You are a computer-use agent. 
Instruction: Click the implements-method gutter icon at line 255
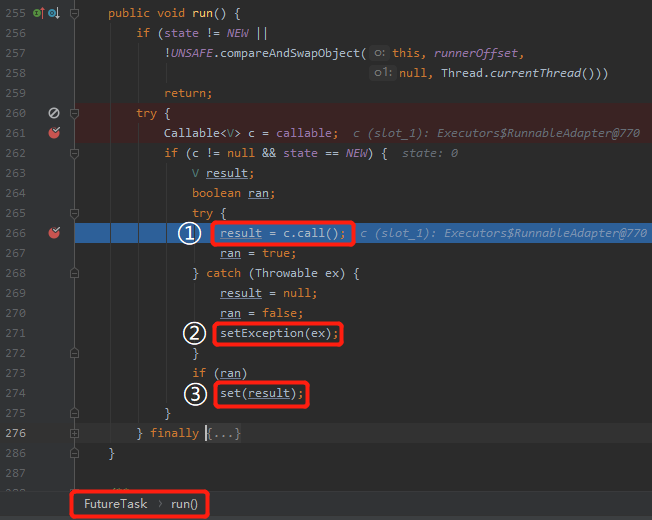pos(38,13)
